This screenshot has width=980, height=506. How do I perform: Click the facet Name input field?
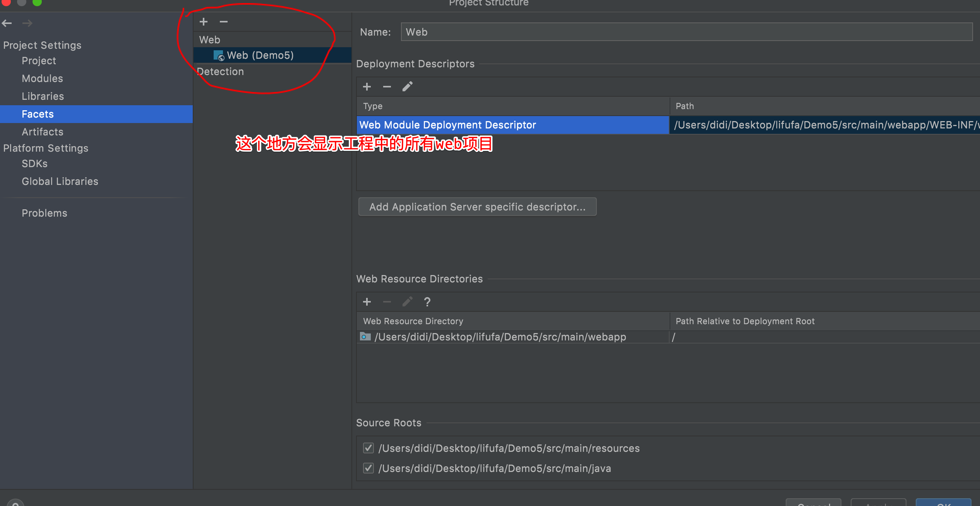coord(686,32)
